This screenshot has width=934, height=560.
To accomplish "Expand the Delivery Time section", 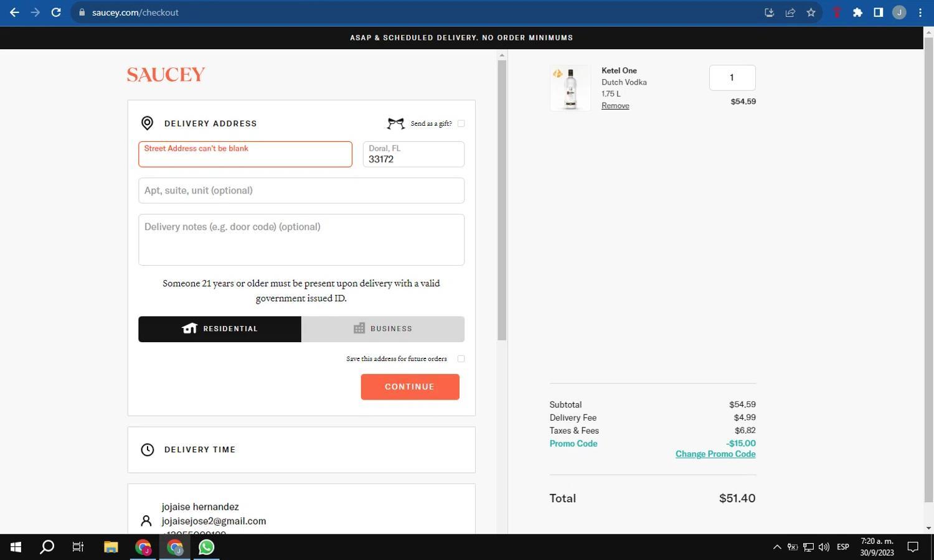I will (x=301, y=449).
